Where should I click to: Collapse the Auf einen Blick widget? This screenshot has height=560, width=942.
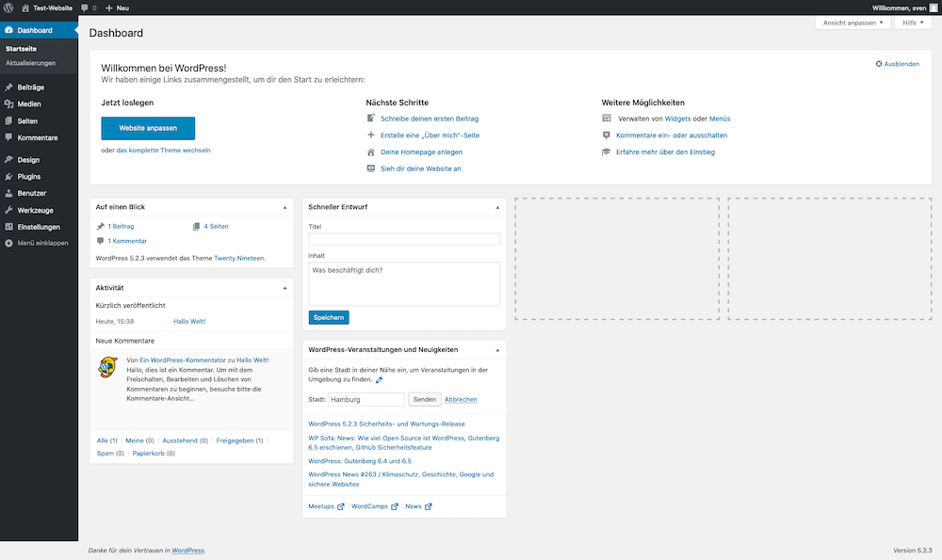284,207
